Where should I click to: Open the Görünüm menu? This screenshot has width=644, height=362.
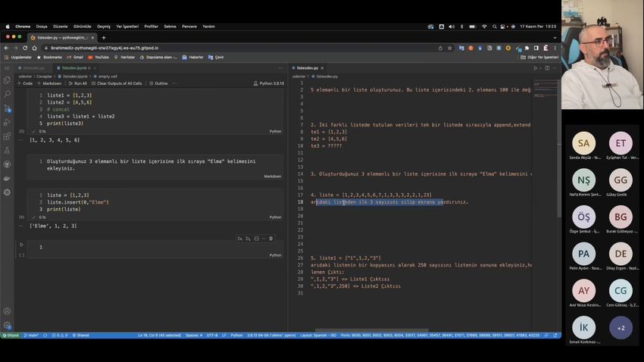(82, 27)
